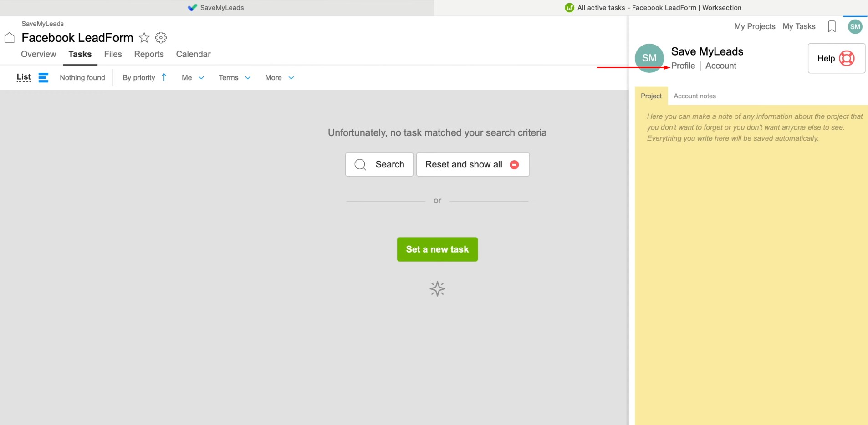Click the Facebook LeadForm project title
Image resolution: width=868 pixels, height=425 pixels.
pos(77,38)
